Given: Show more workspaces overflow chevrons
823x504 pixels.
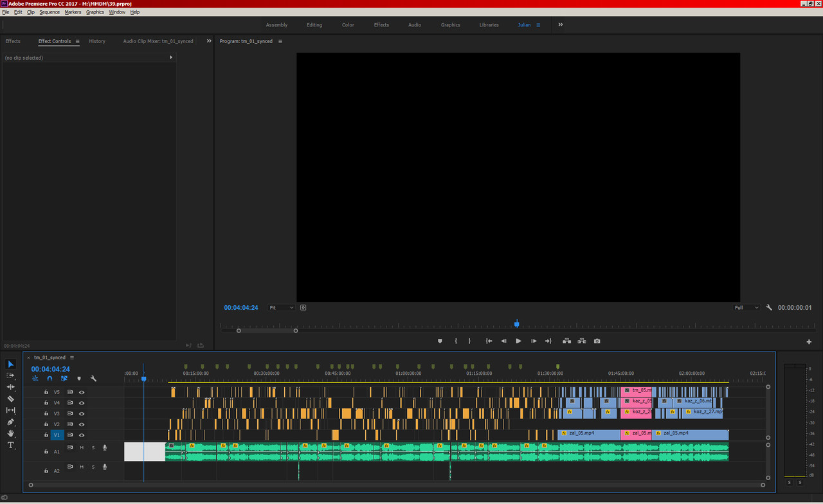Looking at the screenshot, I should point(560,24).
